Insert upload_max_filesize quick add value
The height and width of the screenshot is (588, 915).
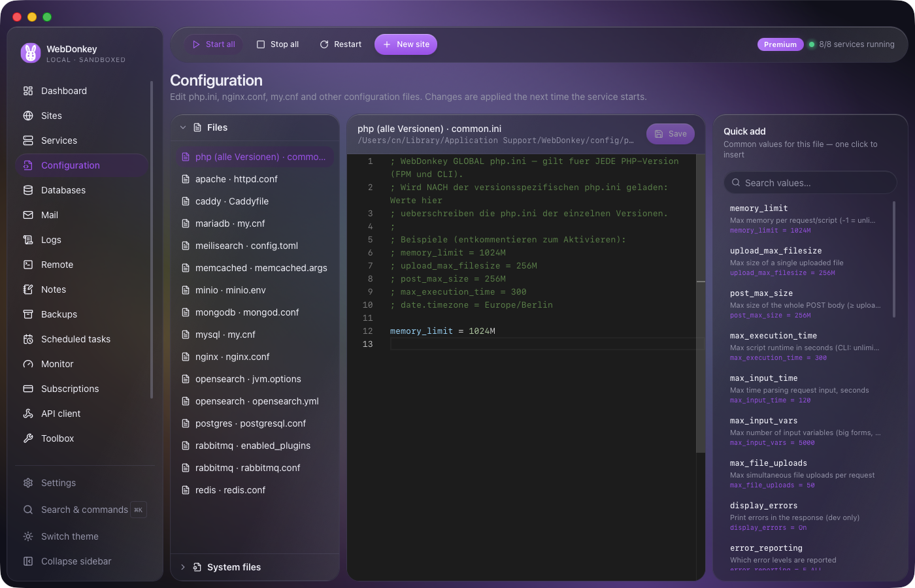click(807, 261)
